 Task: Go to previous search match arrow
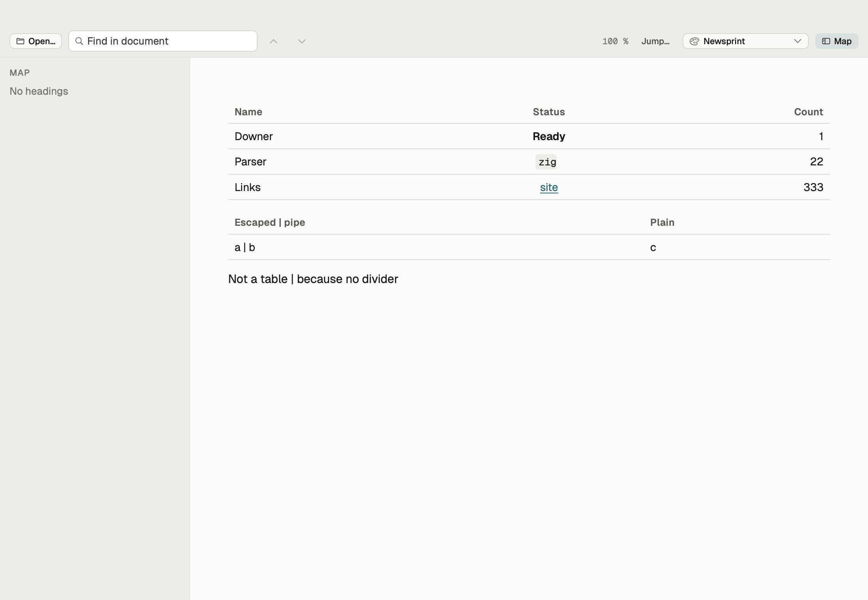[273, 41]
